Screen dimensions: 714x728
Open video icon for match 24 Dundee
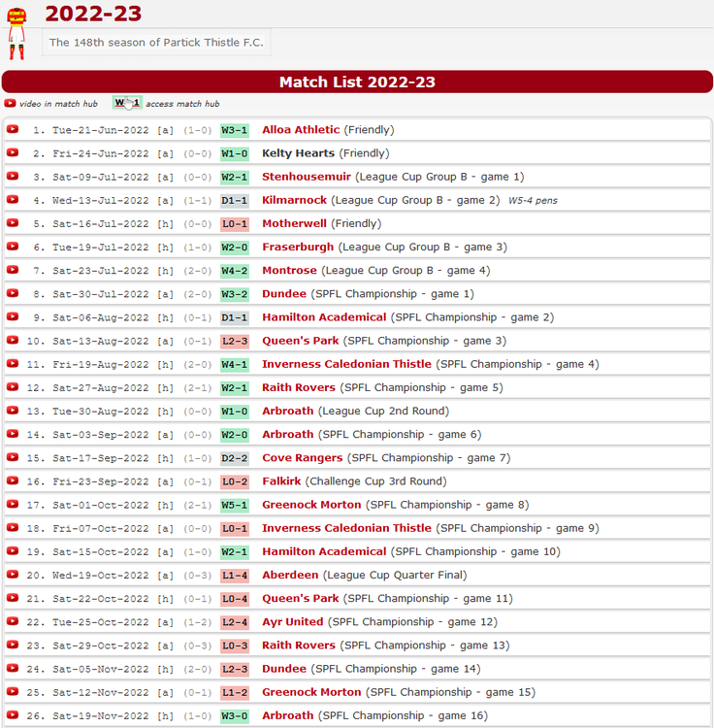tap(13, 668)
